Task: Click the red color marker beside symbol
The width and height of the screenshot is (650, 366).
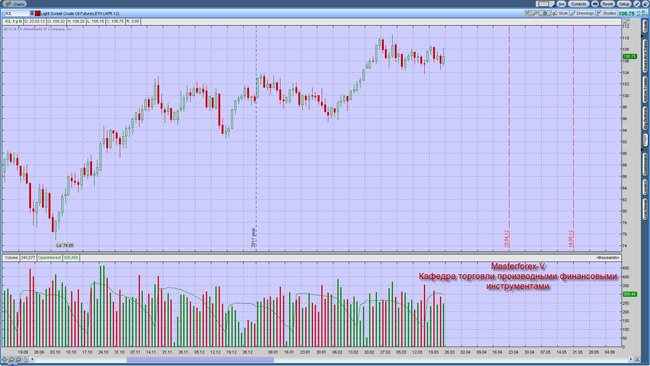Action: 38,13
